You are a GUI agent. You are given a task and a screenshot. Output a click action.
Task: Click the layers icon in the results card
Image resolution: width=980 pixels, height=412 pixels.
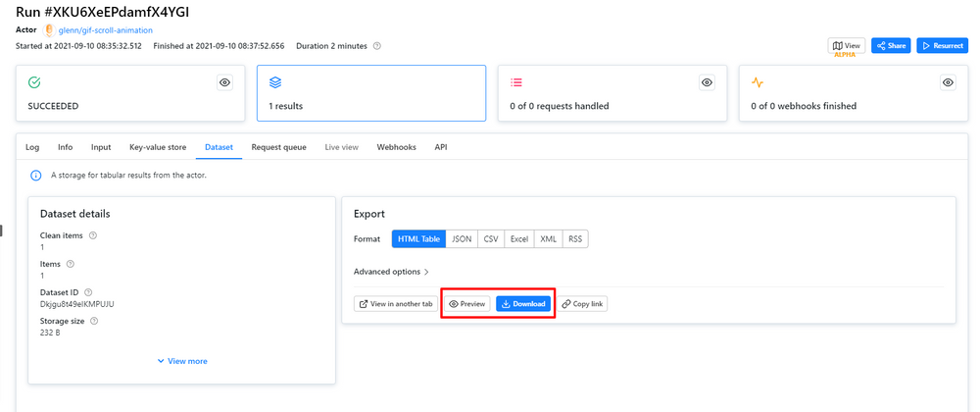[x=275, y=82]
